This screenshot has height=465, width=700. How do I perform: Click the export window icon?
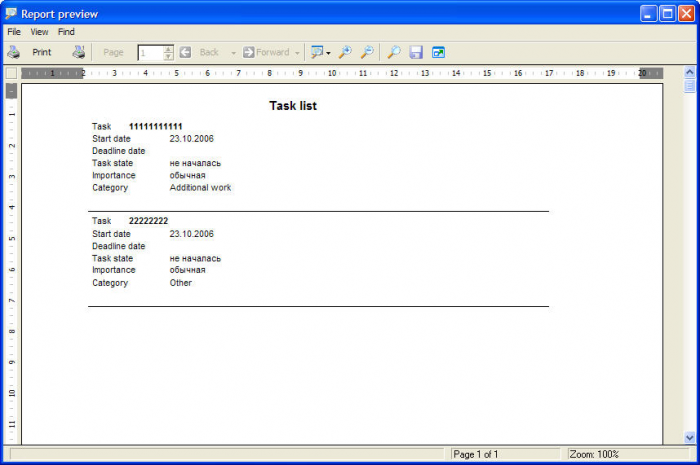pyautogui.click(x=438, y=52)
